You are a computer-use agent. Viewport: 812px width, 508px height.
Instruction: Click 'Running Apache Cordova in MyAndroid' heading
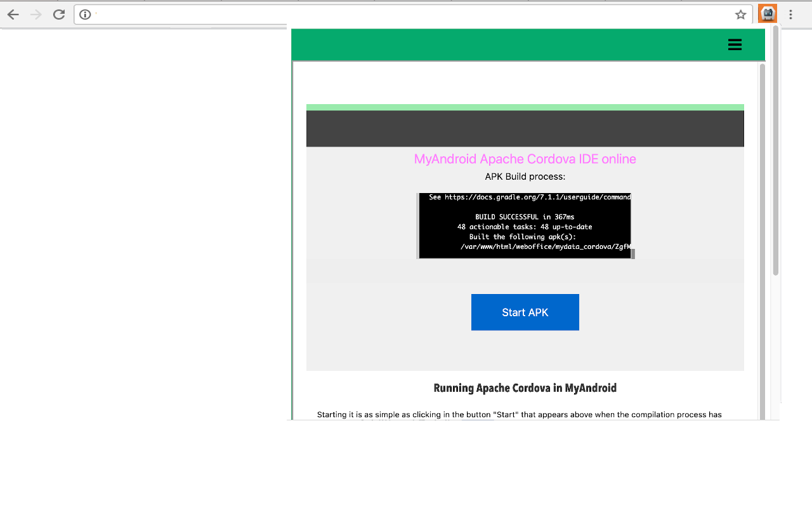click(x=525, y=388)
